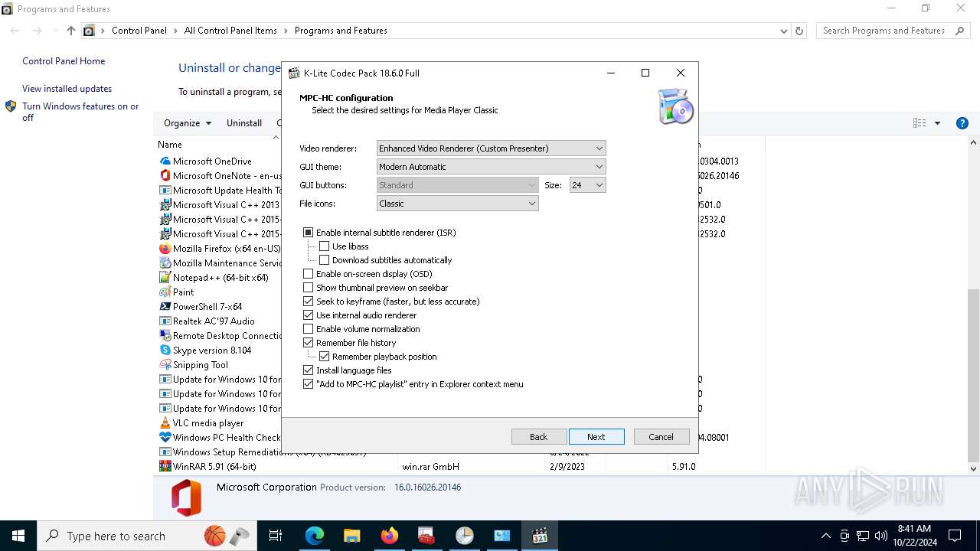
Task: Click the Windows Start button
Action: coord(18,536)
